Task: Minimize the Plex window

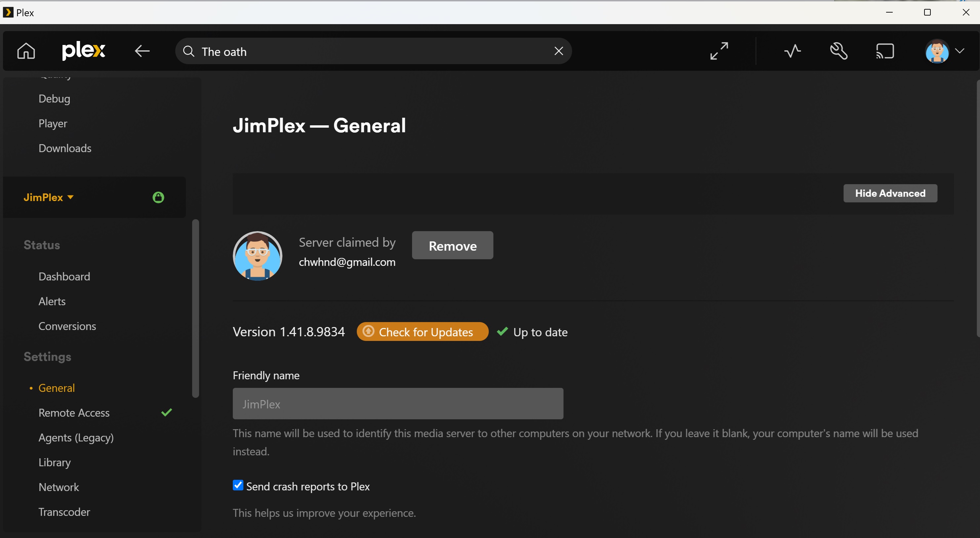Action: (x=889, y=12)
